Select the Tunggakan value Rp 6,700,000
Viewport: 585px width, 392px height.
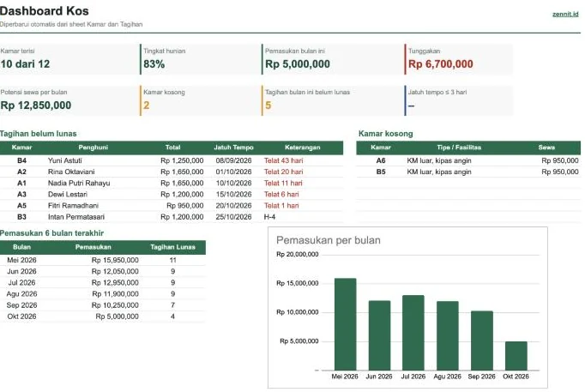[441, 64]
